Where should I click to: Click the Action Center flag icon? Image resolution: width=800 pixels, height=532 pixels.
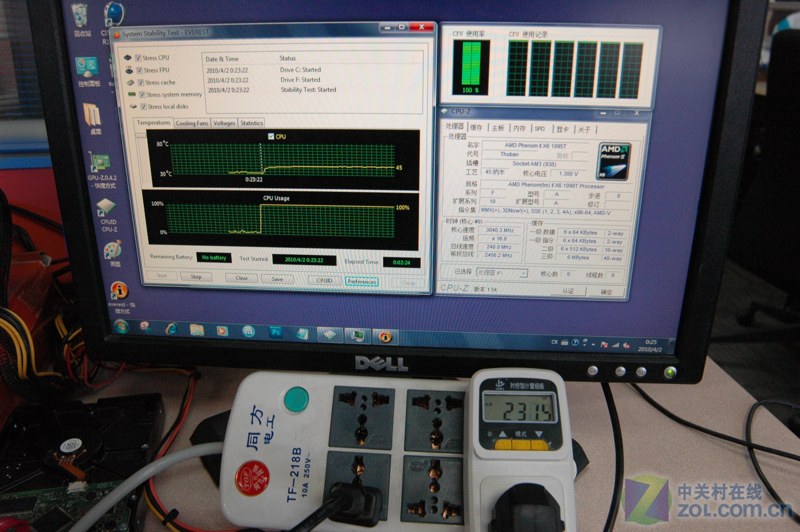coord(604,344)
